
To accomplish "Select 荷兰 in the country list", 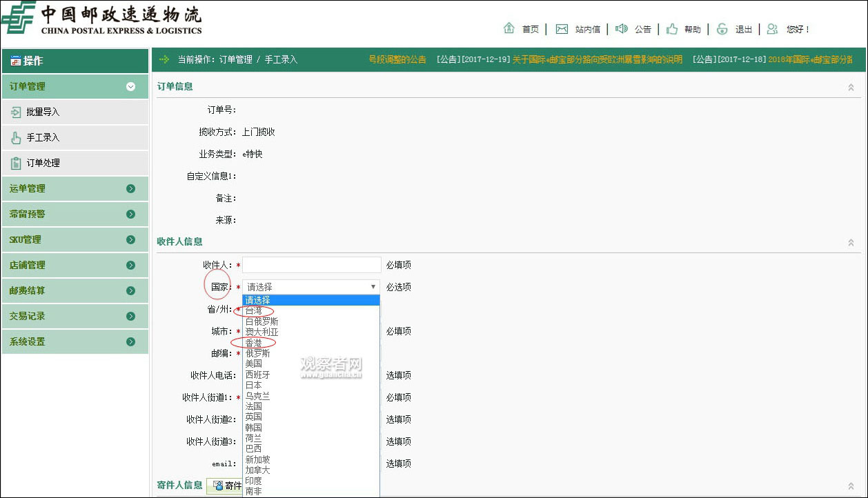I will pyautogui.click(x=311, y=438).
